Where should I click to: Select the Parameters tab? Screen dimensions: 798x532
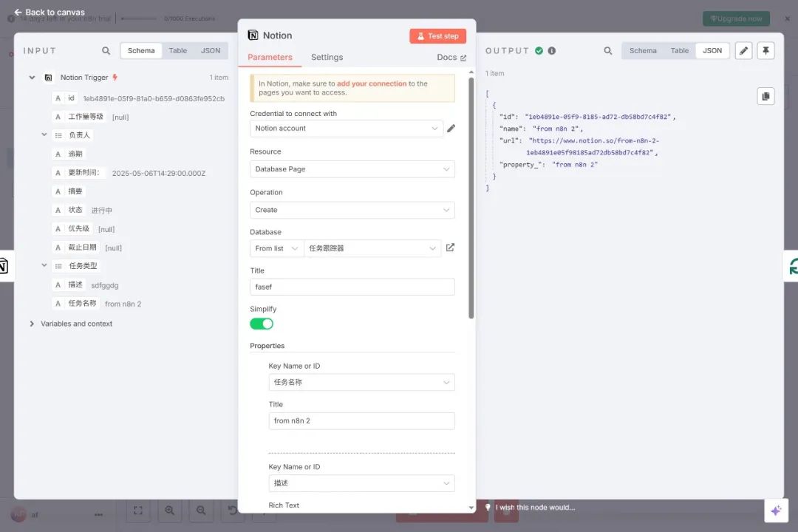270,57
